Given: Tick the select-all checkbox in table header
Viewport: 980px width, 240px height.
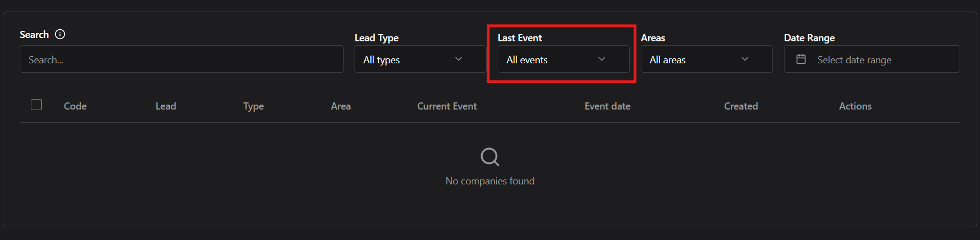Looking at the screenshot, I should [x=36, y=105].
